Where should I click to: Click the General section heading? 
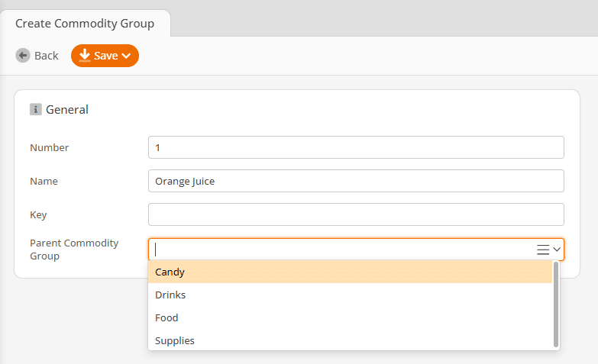pos(67,109)
